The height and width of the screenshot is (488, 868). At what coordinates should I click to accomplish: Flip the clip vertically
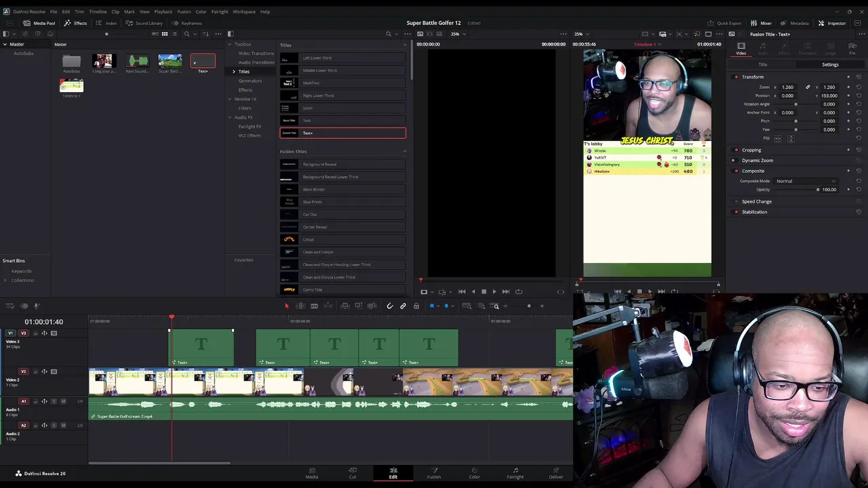[x=791, y=138]
